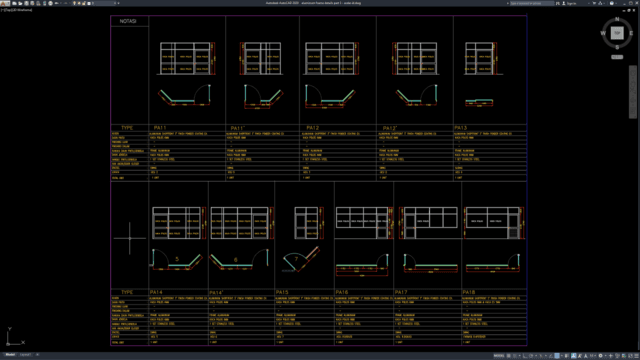The image size is (640, 360).
Task: Select the PA14 type label
Action: click(x=156, y=292)
